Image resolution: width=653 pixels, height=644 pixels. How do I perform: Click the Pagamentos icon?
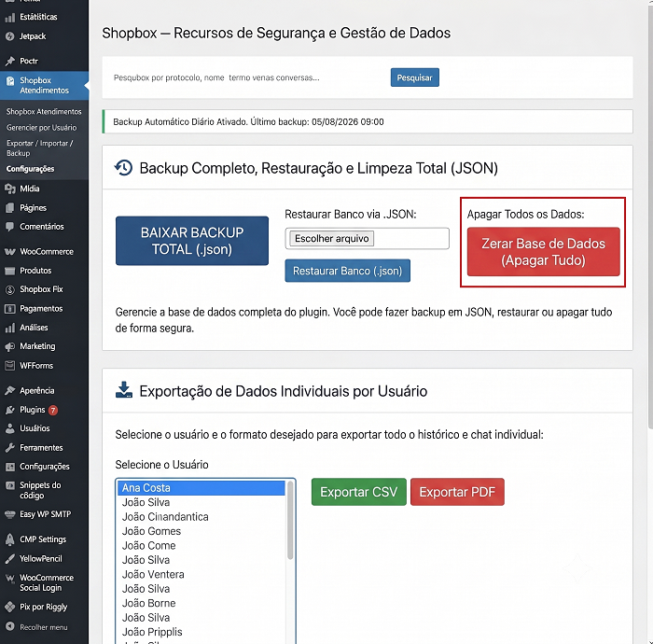(x=10, y=309)
